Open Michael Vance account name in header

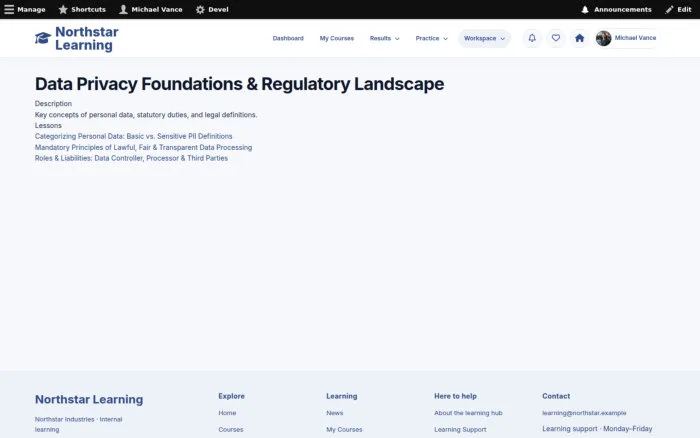[635, 38]
